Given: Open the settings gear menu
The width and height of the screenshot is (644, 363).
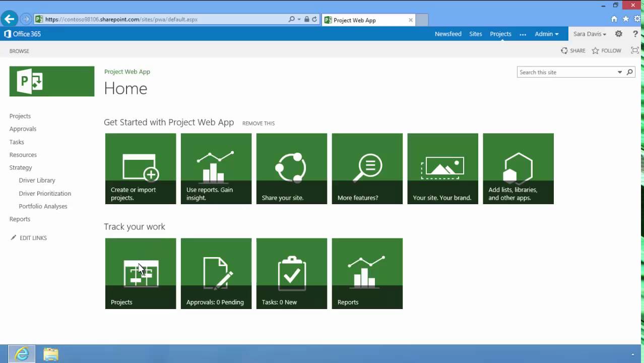Looking at the screenshot, I should point(619,34).
